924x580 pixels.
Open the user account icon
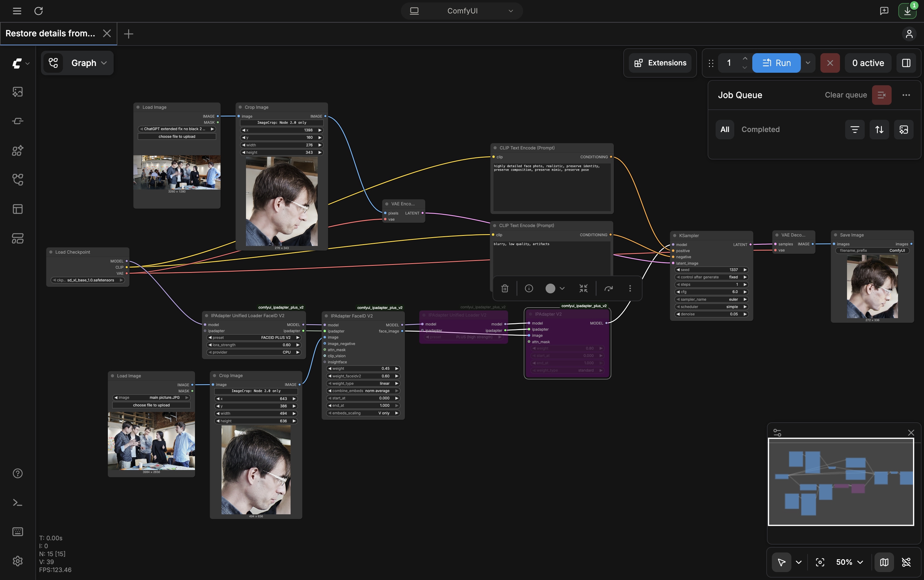coord(909,34)
